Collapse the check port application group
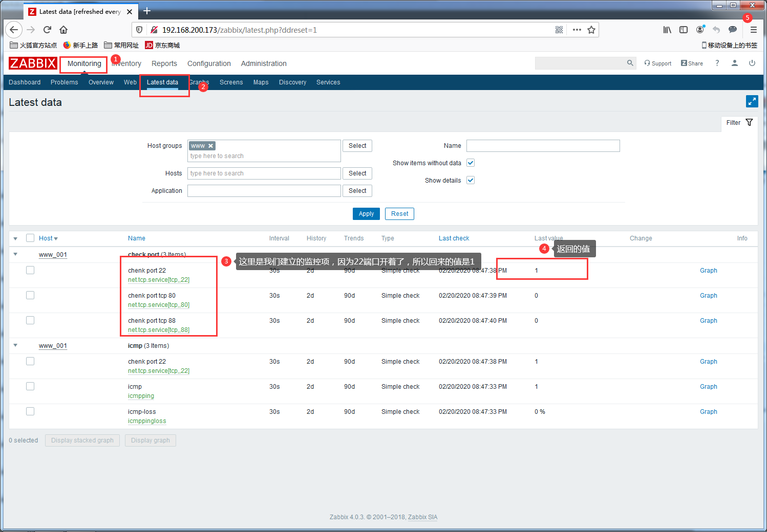 point(15,254)
